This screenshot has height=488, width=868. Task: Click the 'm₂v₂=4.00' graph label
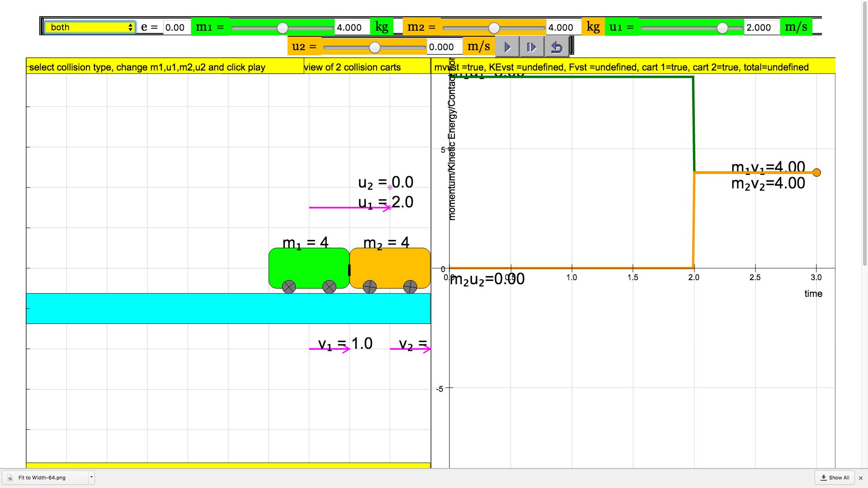(x=768, y=183)
